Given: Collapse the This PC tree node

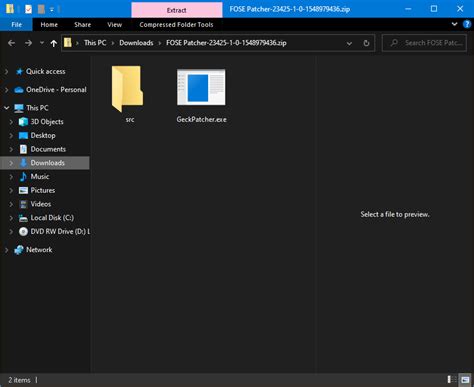Looking at the screenshot, I should pyautogui.click(x=6, y=108).
